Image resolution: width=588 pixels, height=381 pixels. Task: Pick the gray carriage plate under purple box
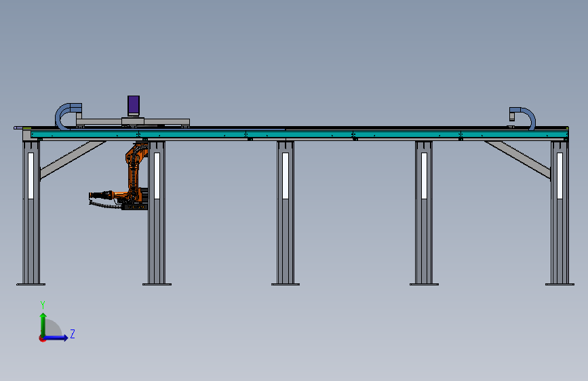coord(133,122)
